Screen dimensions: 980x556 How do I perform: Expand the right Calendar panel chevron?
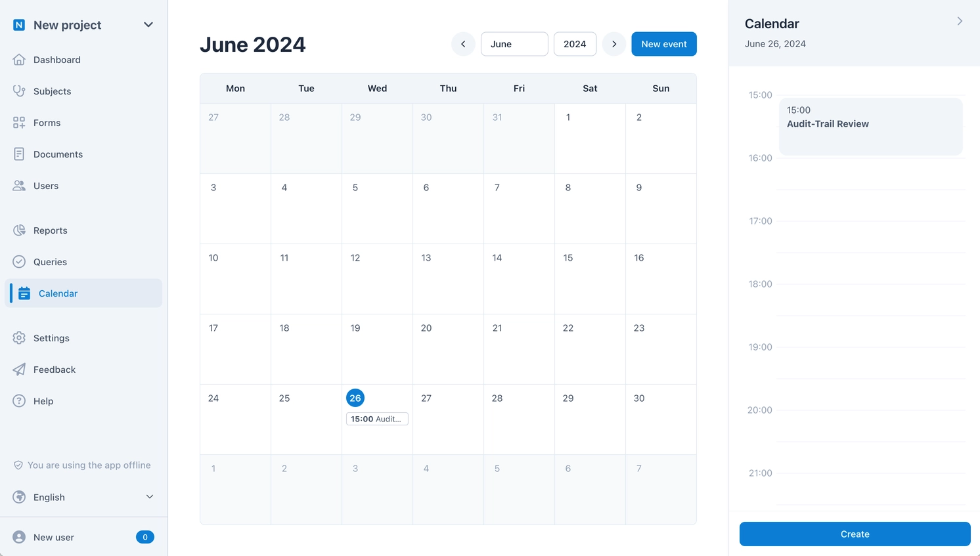pyautogui.click(x=960, y=21)
